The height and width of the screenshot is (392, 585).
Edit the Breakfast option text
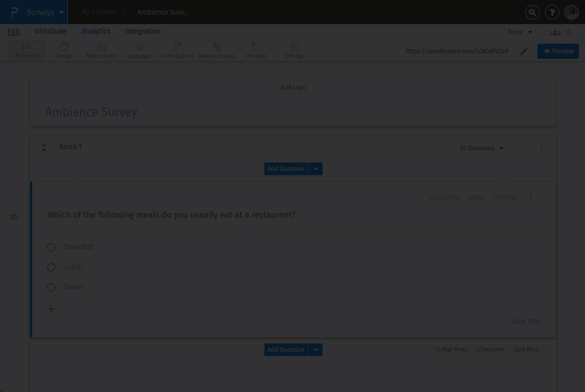coord(78,247)
